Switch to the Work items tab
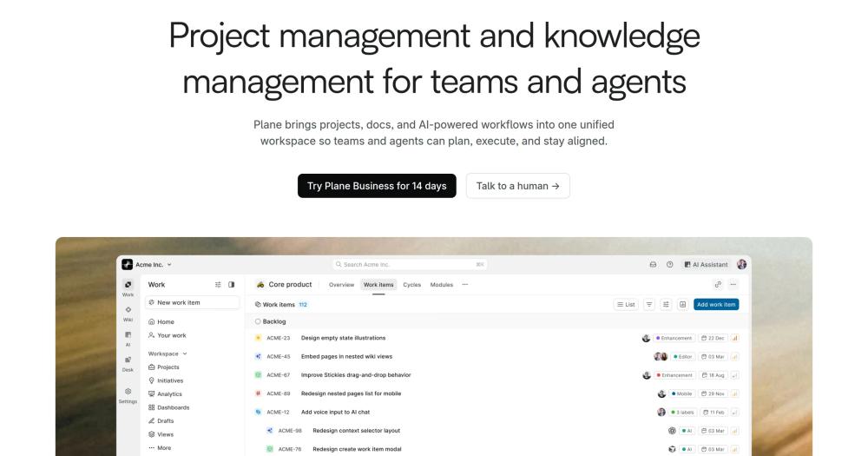This screenshot has width=868, height=456. (x=378, y=285)
